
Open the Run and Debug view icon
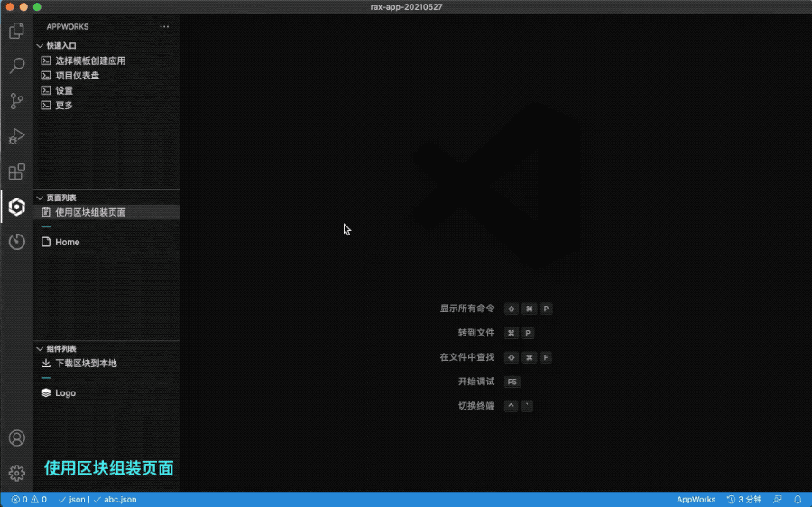[x=16, y=136]
